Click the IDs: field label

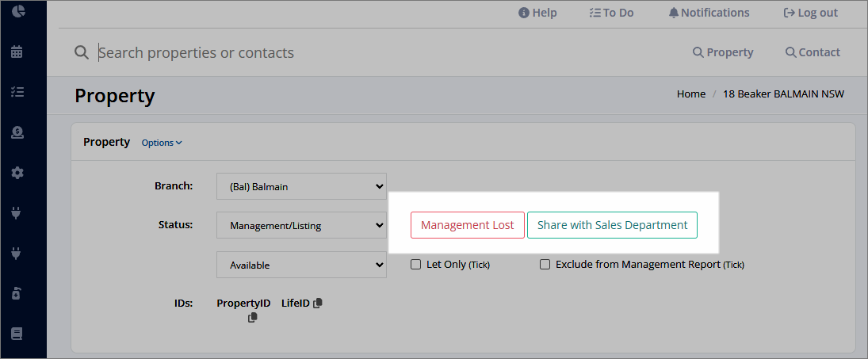click(x=184, y=304)
